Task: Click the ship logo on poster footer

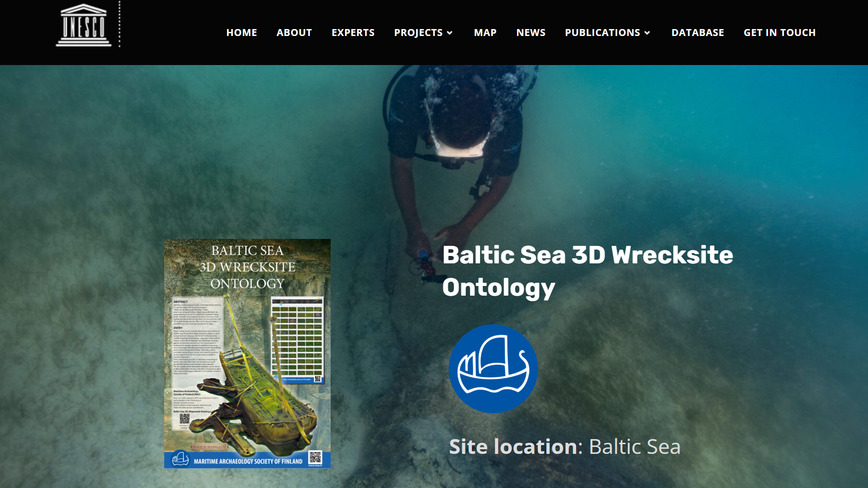Action: [180, 459]
